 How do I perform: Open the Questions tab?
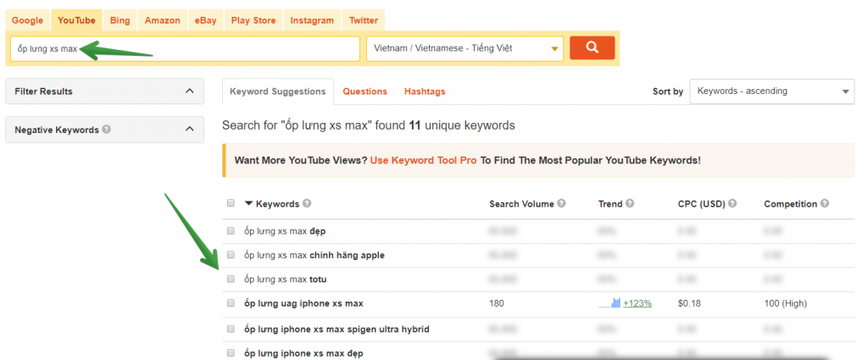[x=364, y=91]
